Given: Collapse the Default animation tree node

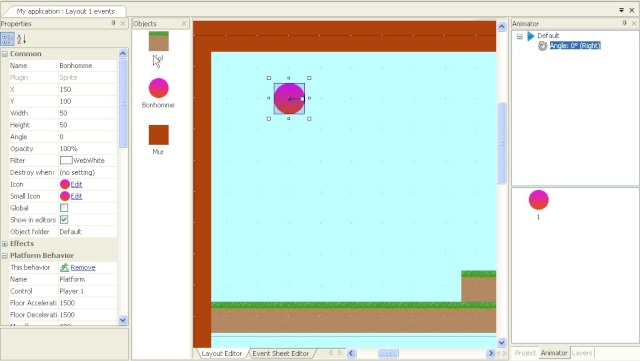Looking at the screenshot, I should (x=520, y=36).
